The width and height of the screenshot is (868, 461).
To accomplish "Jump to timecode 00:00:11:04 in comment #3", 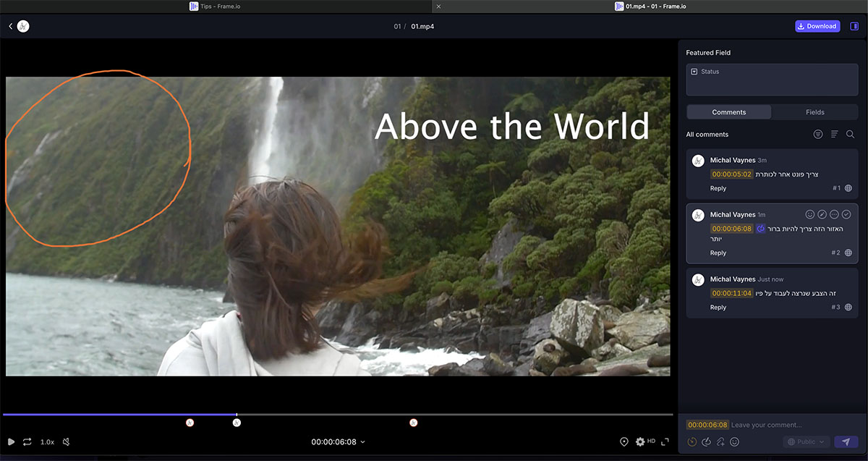I will (x=731, y=293).
